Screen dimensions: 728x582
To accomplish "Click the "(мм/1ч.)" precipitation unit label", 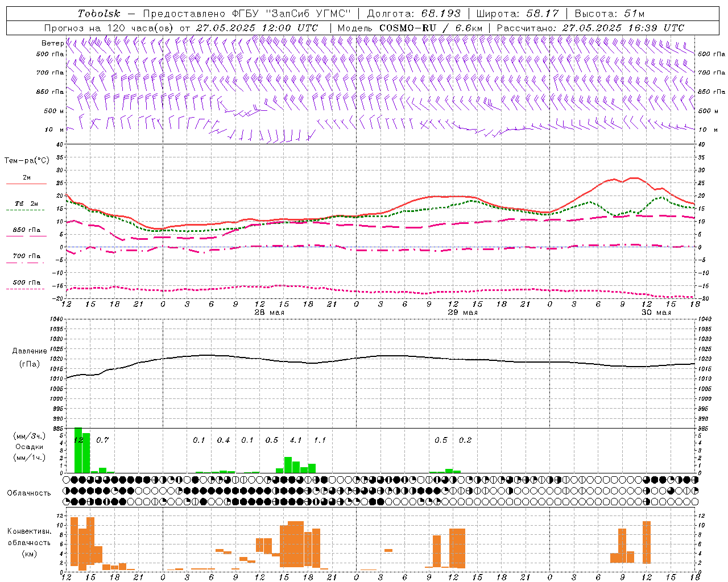I will (29, 458).
